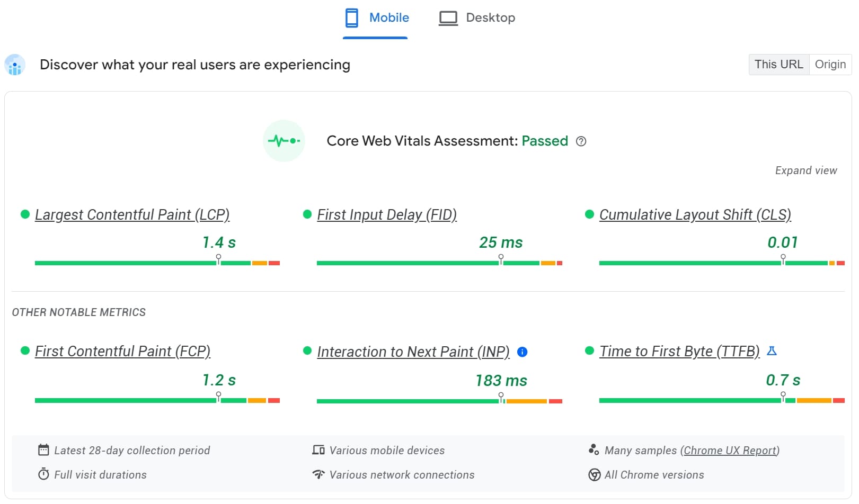Click Expand view to show details
This screenshot has width=859, height=504.
pos(805,170)
